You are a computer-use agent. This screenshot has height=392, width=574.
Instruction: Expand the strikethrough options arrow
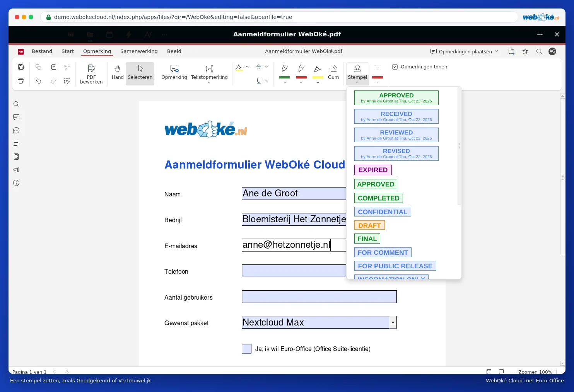coord(266,67)
